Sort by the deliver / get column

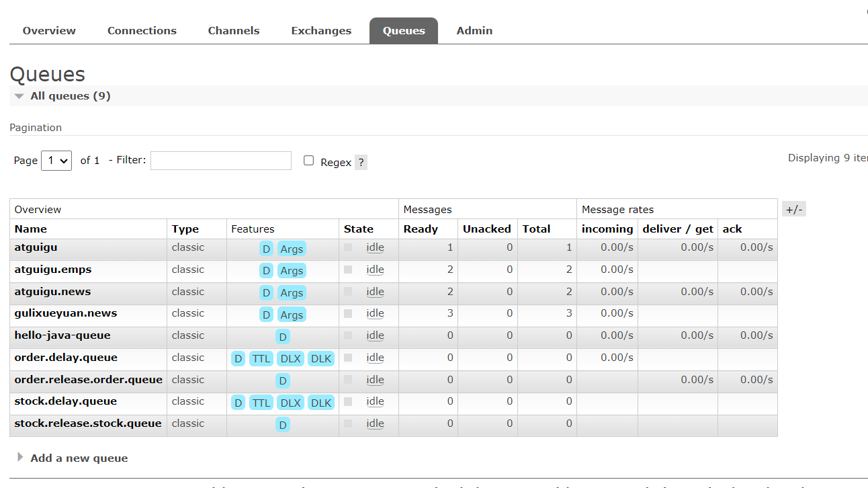pos(678,229)
